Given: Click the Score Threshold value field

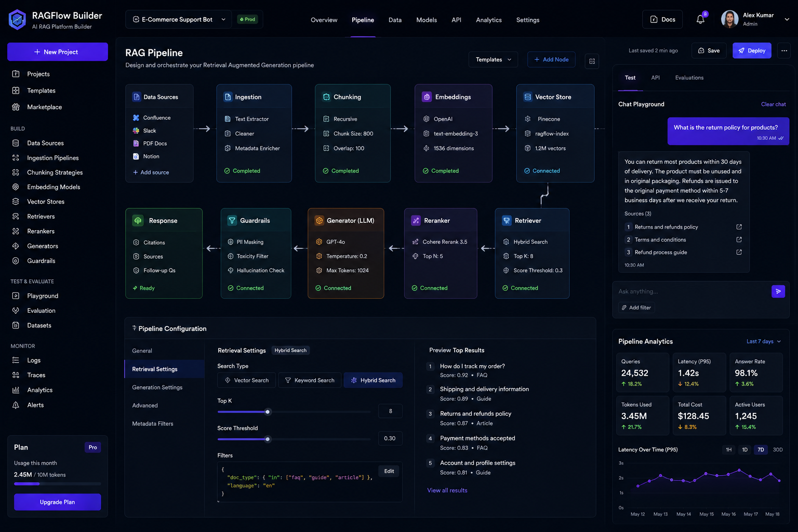Looking at the screenshot, I should [x=390, y=438].
